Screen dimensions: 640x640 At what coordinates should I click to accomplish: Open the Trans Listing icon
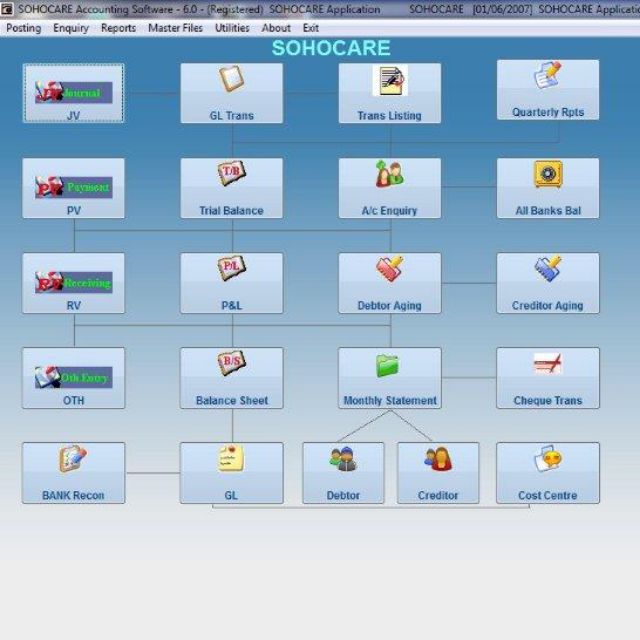coord(389,81)
